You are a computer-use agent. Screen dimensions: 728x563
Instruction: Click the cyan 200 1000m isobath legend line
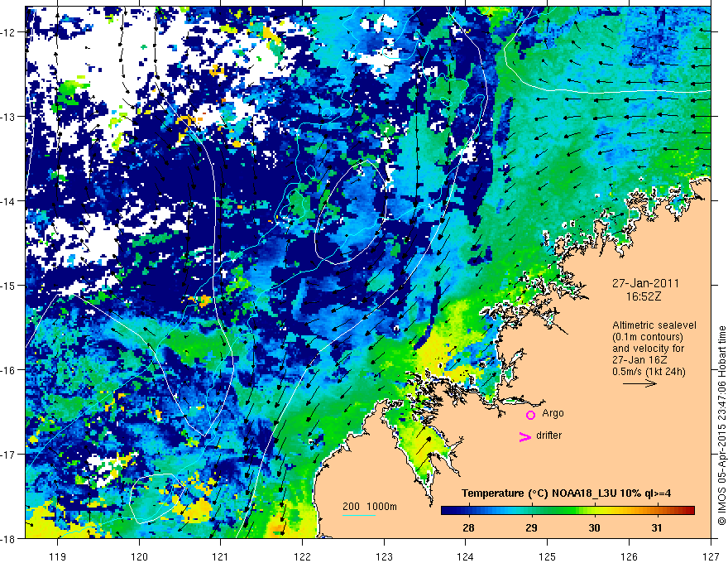click(x=359, y=515)
